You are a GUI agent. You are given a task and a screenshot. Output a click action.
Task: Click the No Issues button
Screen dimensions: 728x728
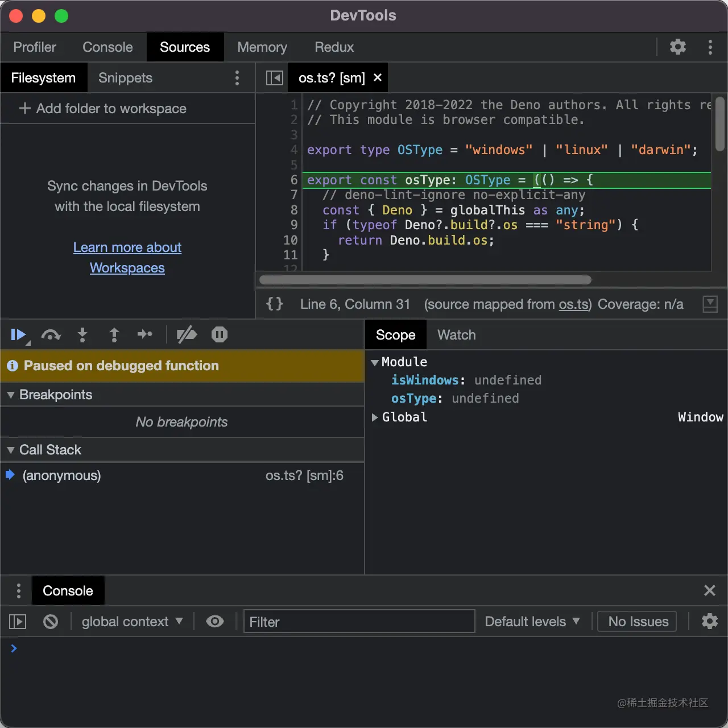(x=638, y=622)
